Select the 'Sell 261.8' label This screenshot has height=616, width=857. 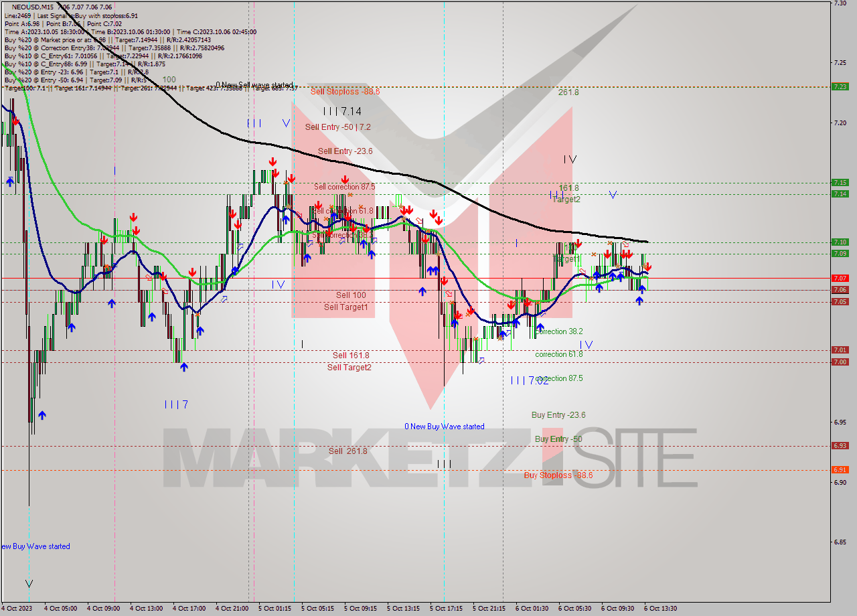point(347,451)
